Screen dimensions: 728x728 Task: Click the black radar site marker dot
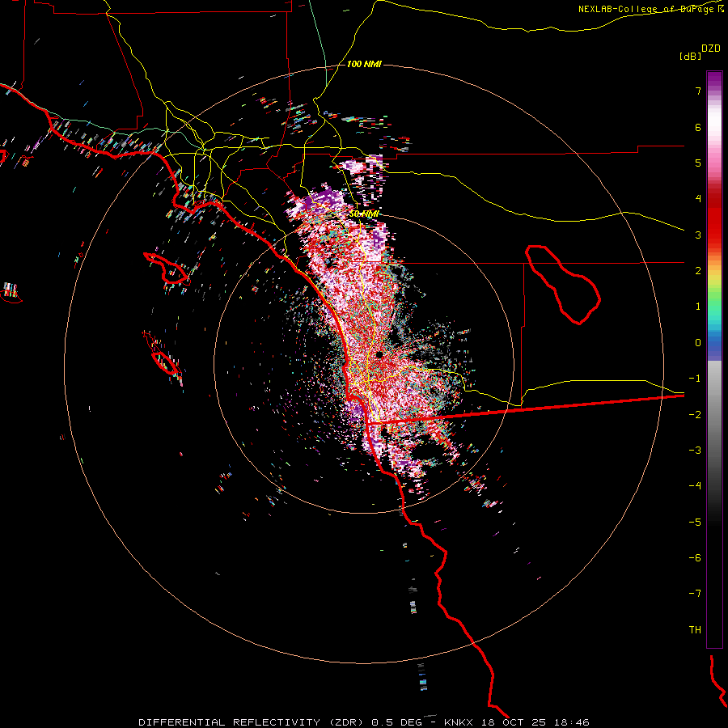pyautogui.click(x=379, y=355)
